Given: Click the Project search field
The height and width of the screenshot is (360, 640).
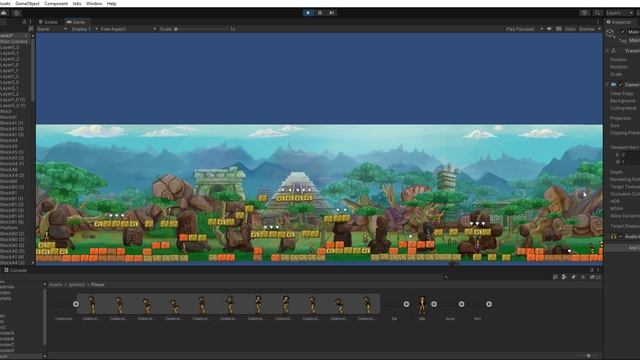Looking at the screenshot, I should click(496, 277).
